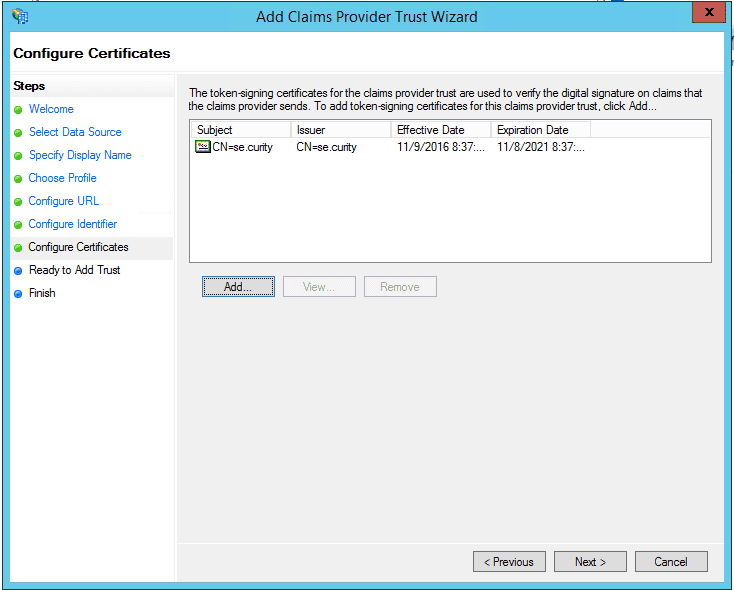The width and height of the screenshot is (734, 590).
Task: Select the CN=se.curity certificate icon
Action: pos(203,147)
